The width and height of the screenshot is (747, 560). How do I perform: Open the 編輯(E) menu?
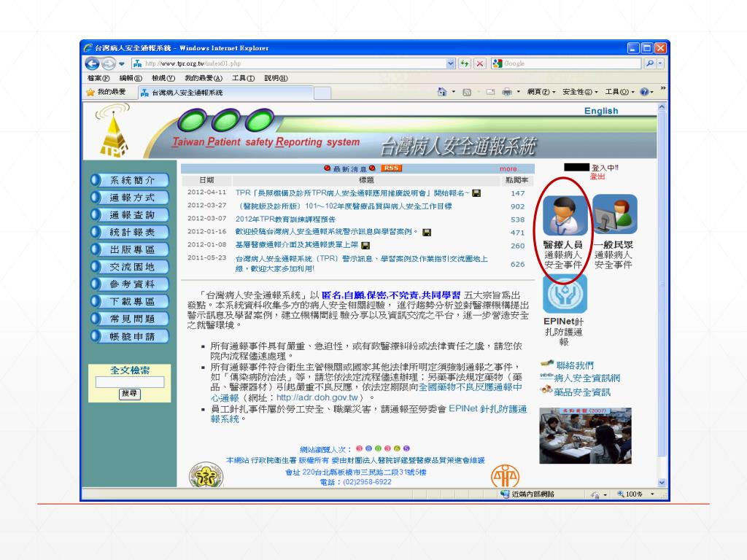click(131, 78)
